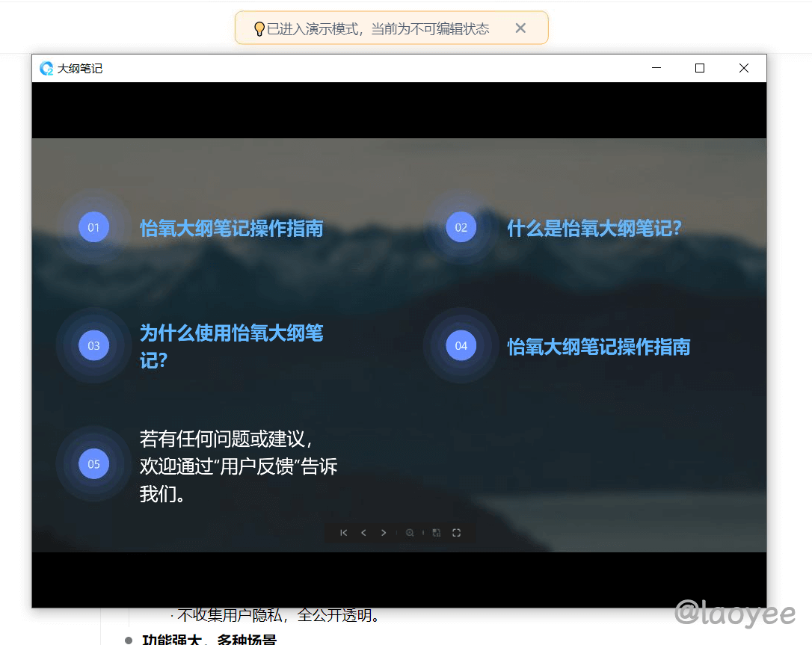The width and height of the screenshot is (812, 645).
Task: Dismiss the demo mode notification
Action: pos(520,28)
